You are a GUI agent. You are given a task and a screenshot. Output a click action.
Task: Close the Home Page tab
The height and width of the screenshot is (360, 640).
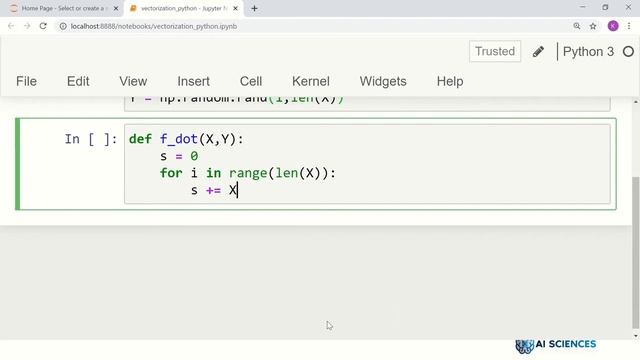coord(116,8)
